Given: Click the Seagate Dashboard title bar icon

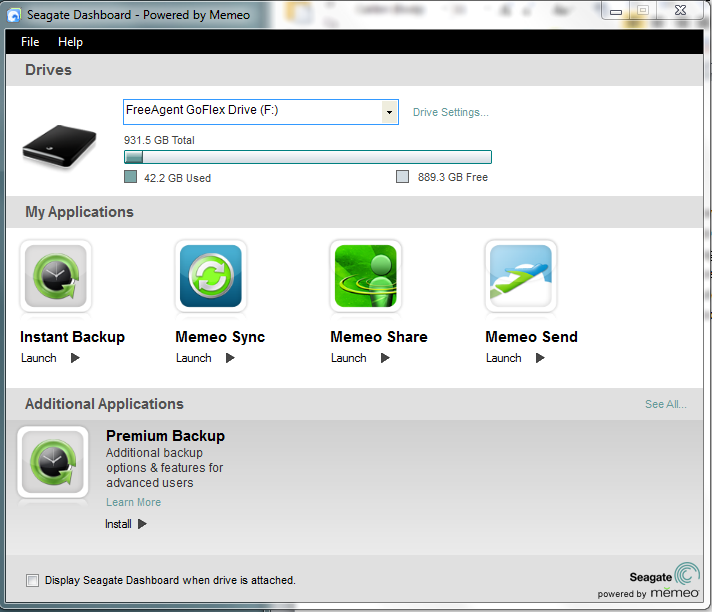Looking at the screenshot, I should (x=14, y=15).
